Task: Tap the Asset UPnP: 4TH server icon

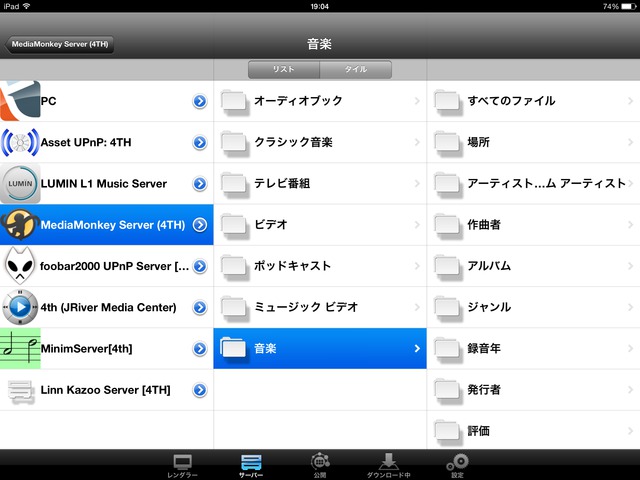Action: click(x=20, y=142)
